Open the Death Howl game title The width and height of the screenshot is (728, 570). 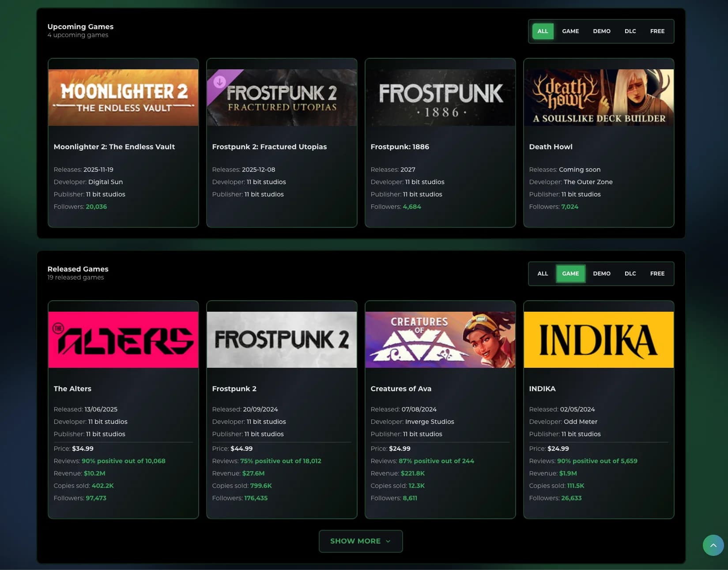coord(551,147)
